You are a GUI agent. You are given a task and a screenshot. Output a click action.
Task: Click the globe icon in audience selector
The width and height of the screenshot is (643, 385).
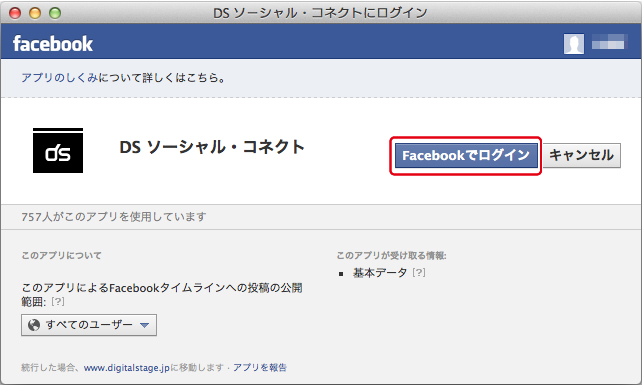[34, 325]
